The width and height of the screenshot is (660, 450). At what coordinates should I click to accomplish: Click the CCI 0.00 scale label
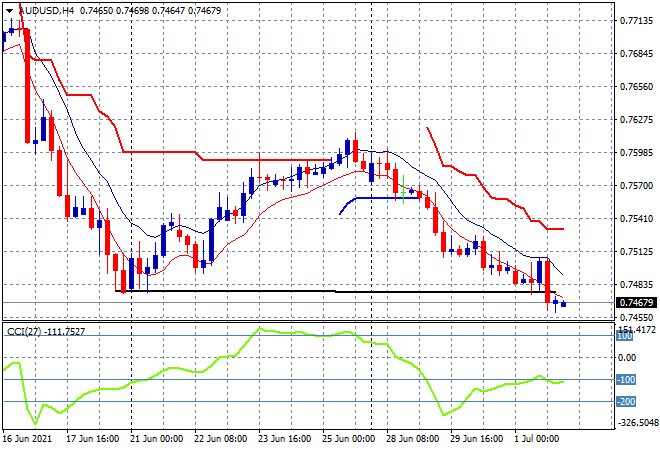pos(627,358)
